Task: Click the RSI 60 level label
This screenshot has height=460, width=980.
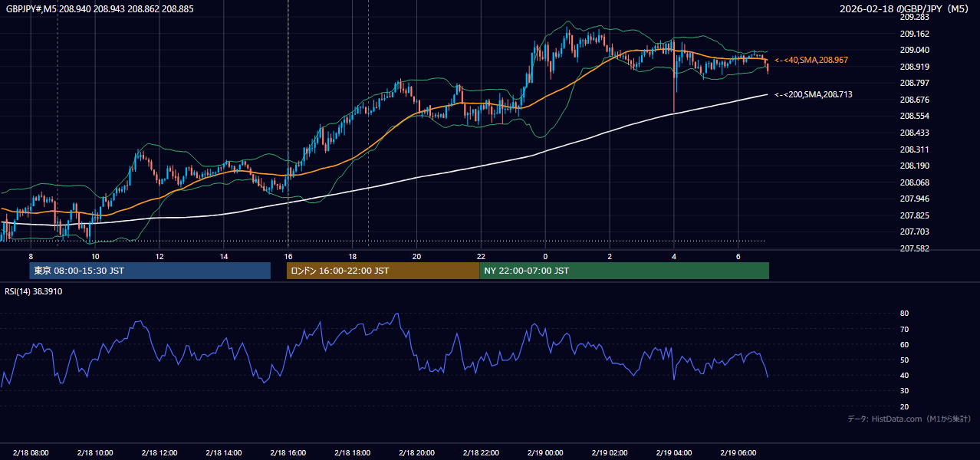Action: 904,344
